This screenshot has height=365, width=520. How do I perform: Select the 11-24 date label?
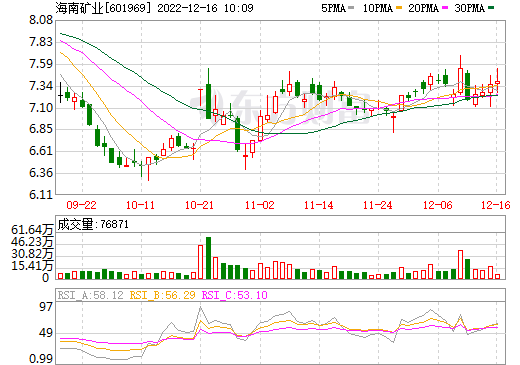pyautogui.click(x=378, y=205)
